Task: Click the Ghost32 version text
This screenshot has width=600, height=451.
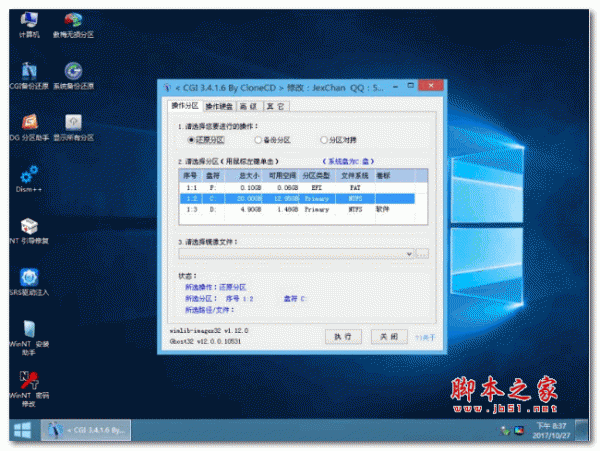Action: coord(205,341)
